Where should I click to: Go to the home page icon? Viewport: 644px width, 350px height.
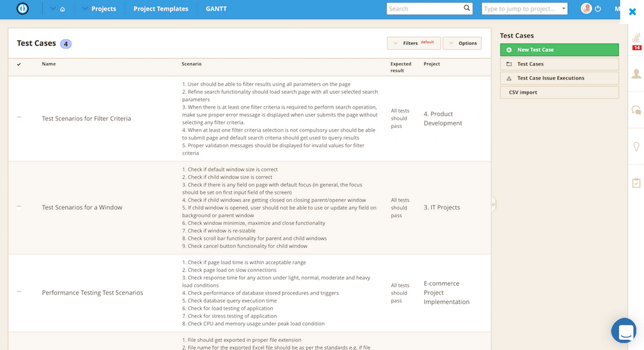pos(62,9)
